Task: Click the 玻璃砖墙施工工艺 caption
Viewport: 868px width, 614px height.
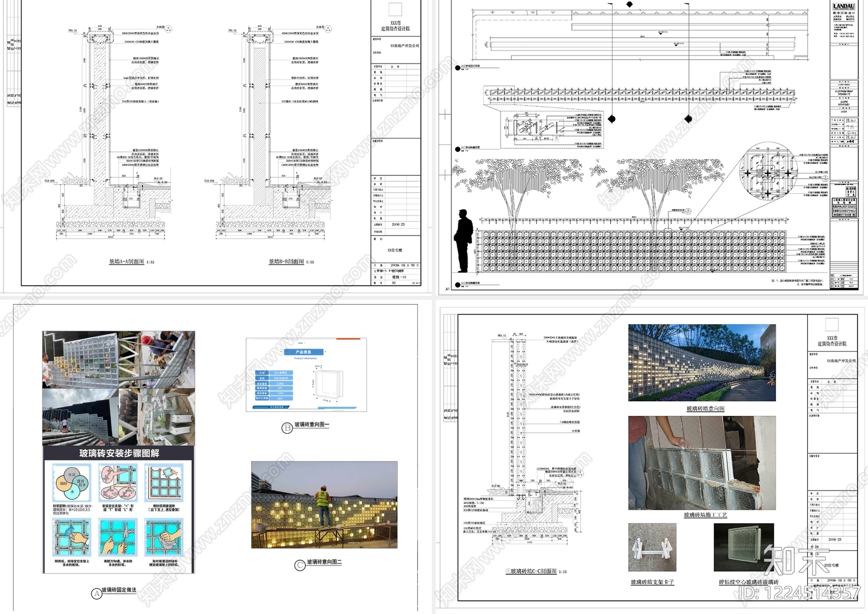Action: [x=705, y=515]
